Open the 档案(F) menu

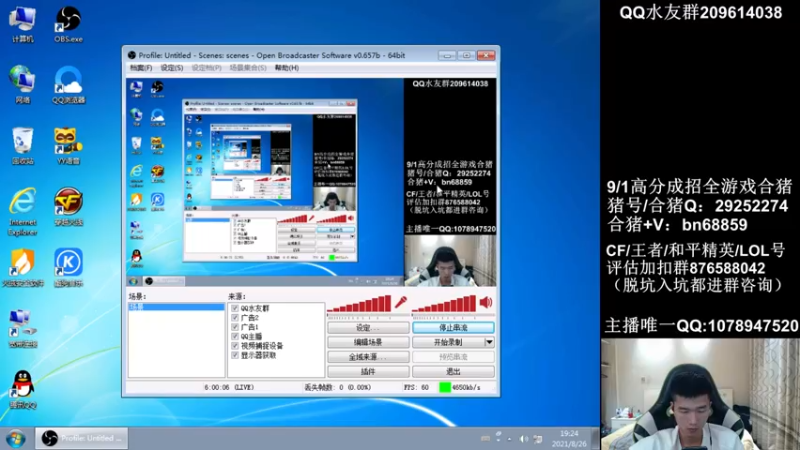click(x=141, y=67)
